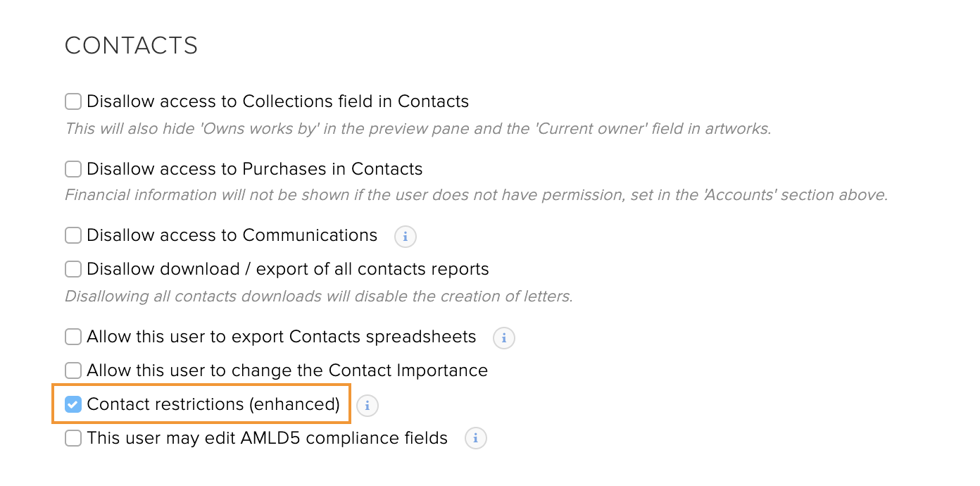Viewport: 980px width, 486px height.
Task: Click the 'creation of letters' italic note
Action: pyautogui.click(x=319, y=297)
